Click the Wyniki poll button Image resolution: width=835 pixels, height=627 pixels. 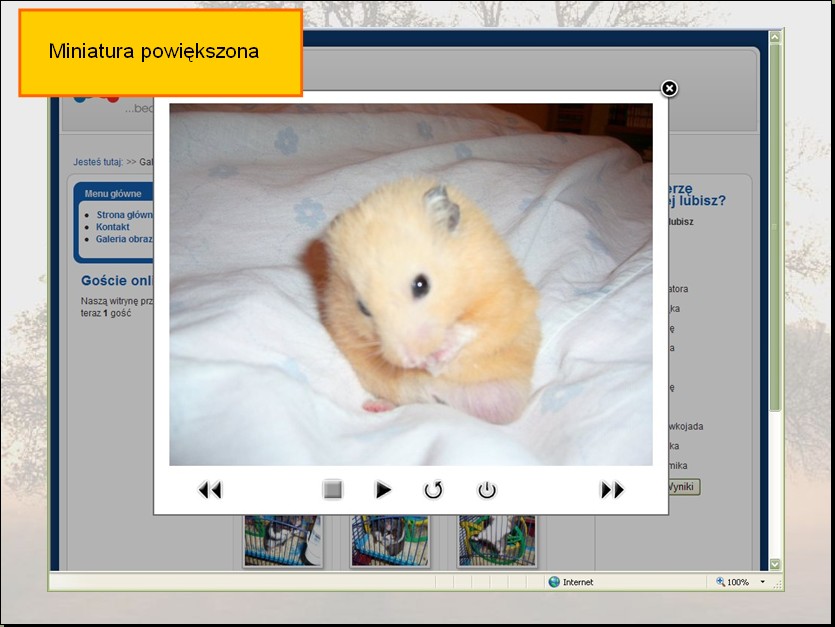point(684,487)
